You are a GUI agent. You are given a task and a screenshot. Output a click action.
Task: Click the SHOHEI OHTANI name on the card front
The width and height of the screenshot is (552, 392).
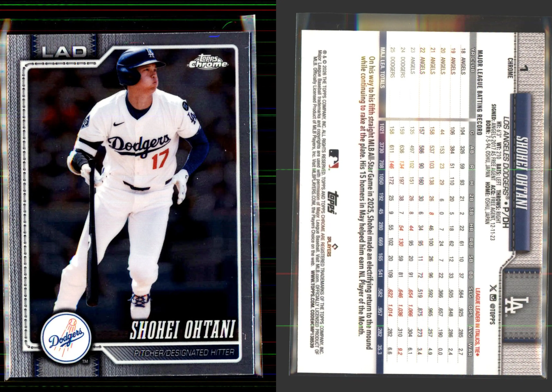pyautogui.click(x=183, y=329)
